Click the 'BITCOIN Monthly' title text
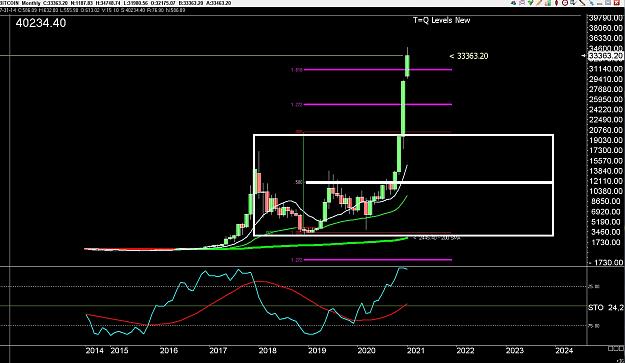This screenshot has width=625, height=363. (20, 3)
